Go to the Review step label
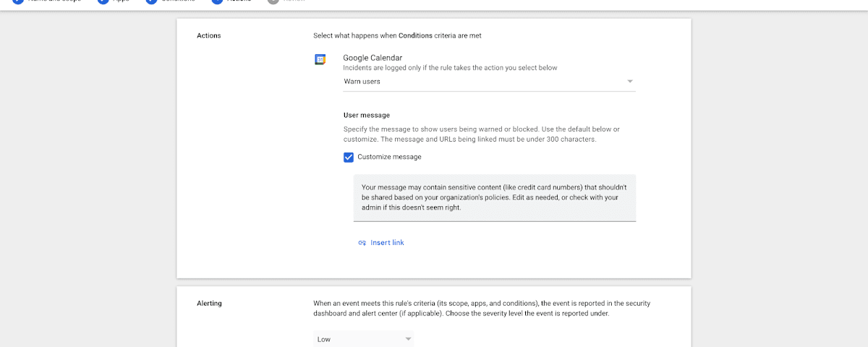Image resolution: width=868 pixels, height=347 pixels. [294, 2]
